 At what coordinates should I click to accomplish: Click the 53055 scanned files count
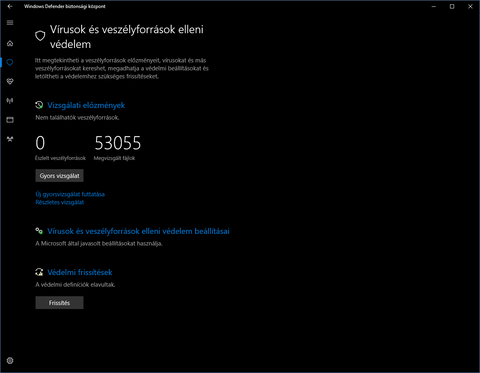pos(118,143)
